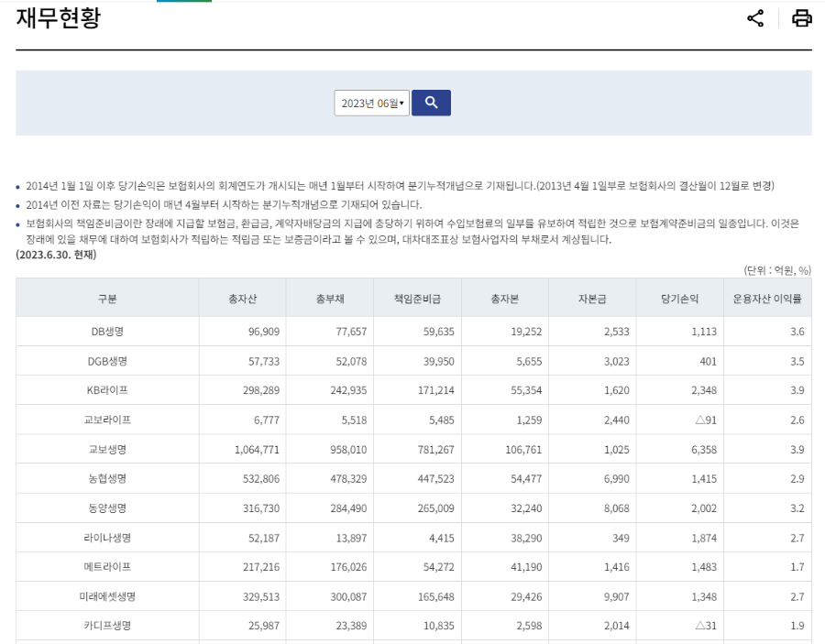The height and width of the screenshot is (644, 825).
Task: Click 메트라이프 yield value 1.7
Action: click(797, 567)
